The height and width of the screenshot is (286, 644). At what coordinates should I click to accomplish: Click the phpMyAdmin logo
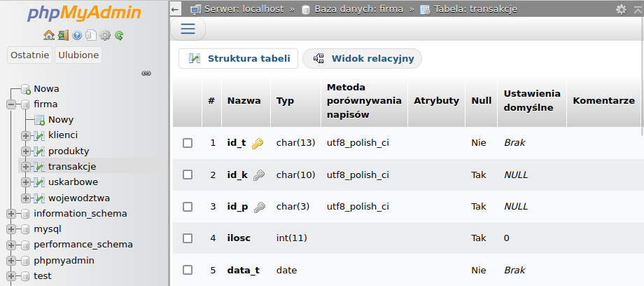pyautogui.click(x=84, y=13)
